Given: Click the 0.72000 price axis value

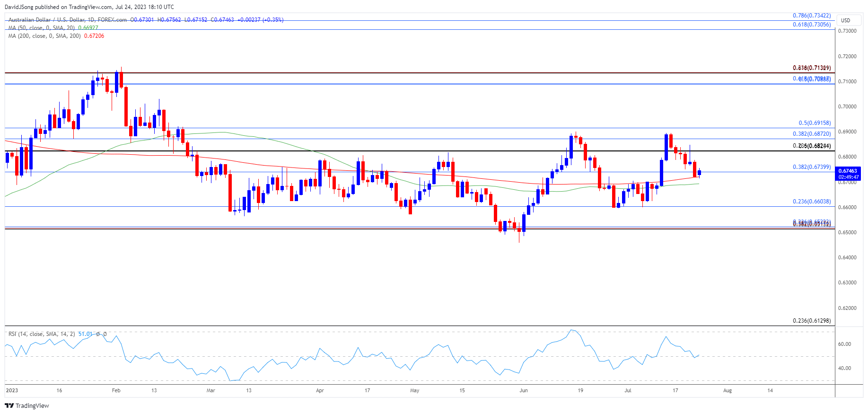Looking at the screenshot, I should 847,56.
